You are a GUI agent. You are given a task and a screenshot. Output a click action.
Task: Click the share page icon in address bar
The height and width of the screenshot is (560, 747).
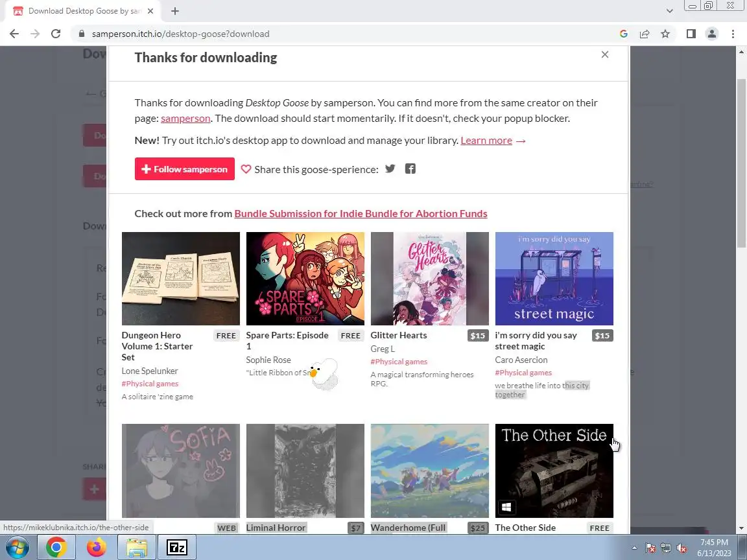[645, 34]
